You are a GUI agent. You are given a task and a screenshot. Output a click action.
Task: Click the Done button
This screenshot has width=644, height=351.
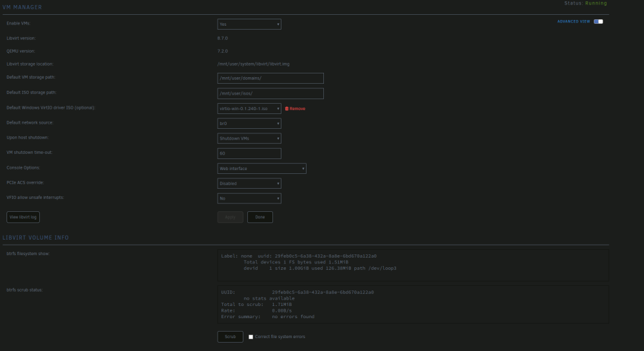(x=260, y=217)
